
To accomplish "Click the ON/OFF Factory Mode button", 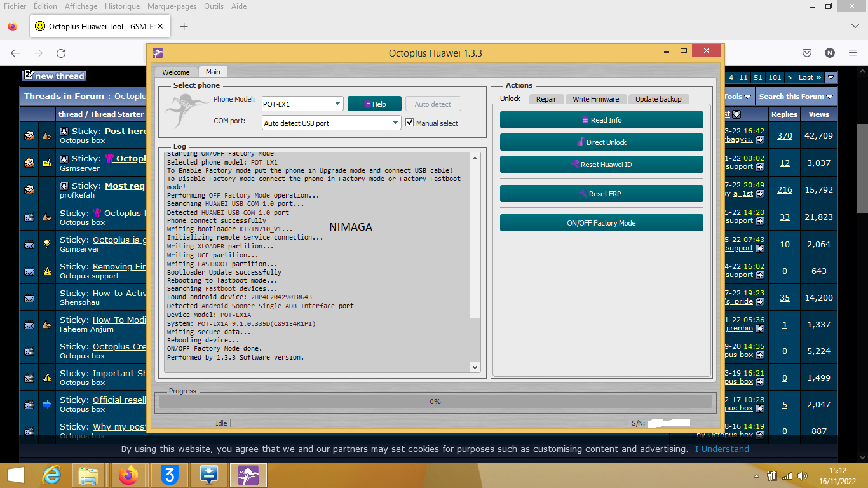I will tap(602, 223).
